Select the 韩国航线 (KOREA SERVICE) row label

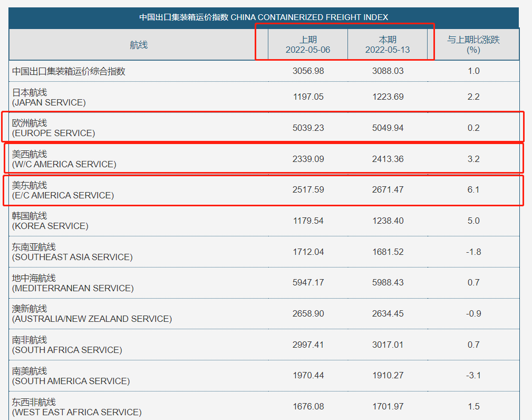tap(50, 221)
